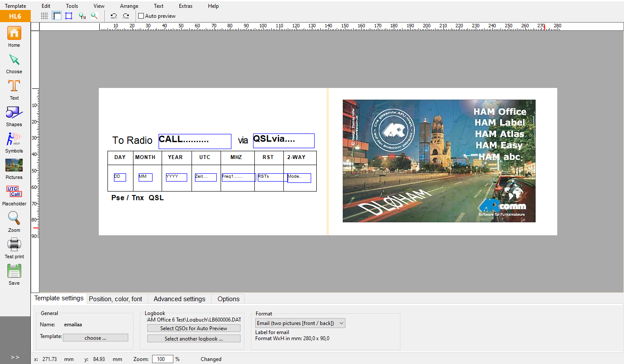Run a Test print
624x364 pixels.
click(14, 249)
